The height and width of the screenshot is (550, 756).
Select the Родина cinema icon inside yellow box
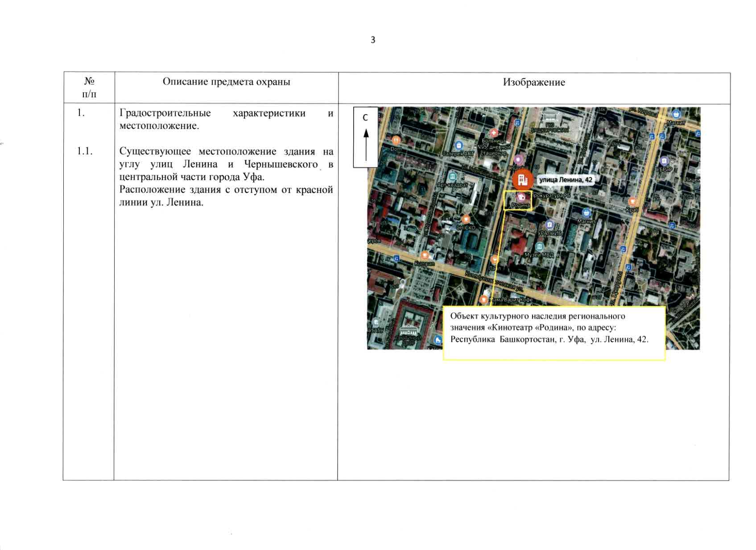point(521,197)
